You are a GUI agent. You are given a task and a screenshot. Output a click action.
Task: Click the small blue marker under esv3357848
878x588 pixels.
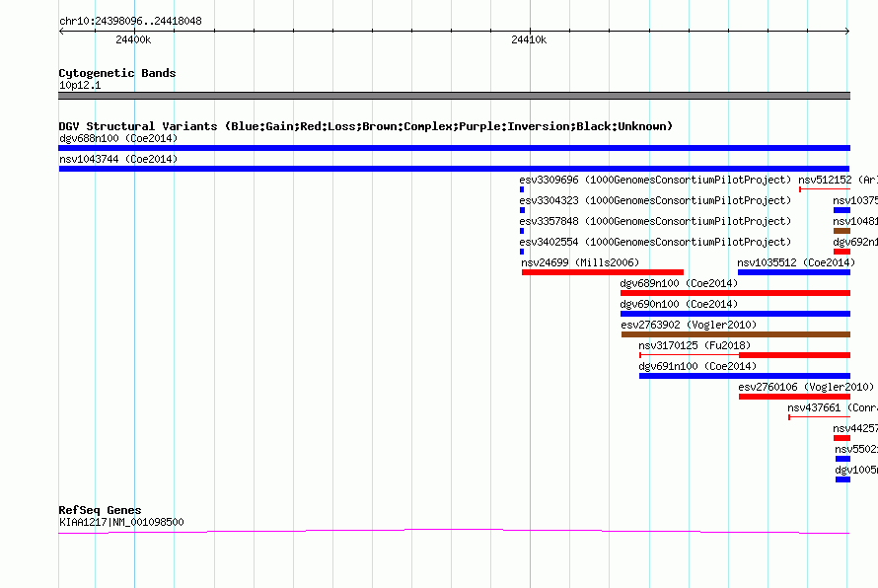522,231
